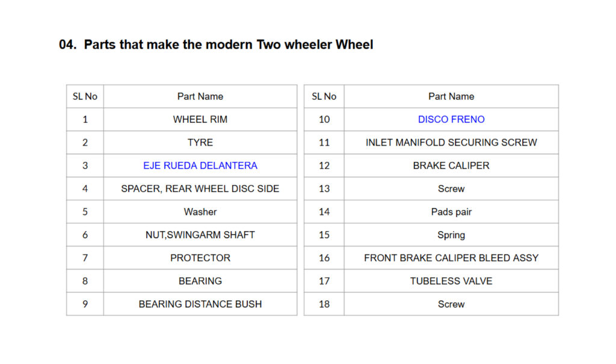
Task: Click the Screw cell in row 13
Action: [x=451, y=188]
